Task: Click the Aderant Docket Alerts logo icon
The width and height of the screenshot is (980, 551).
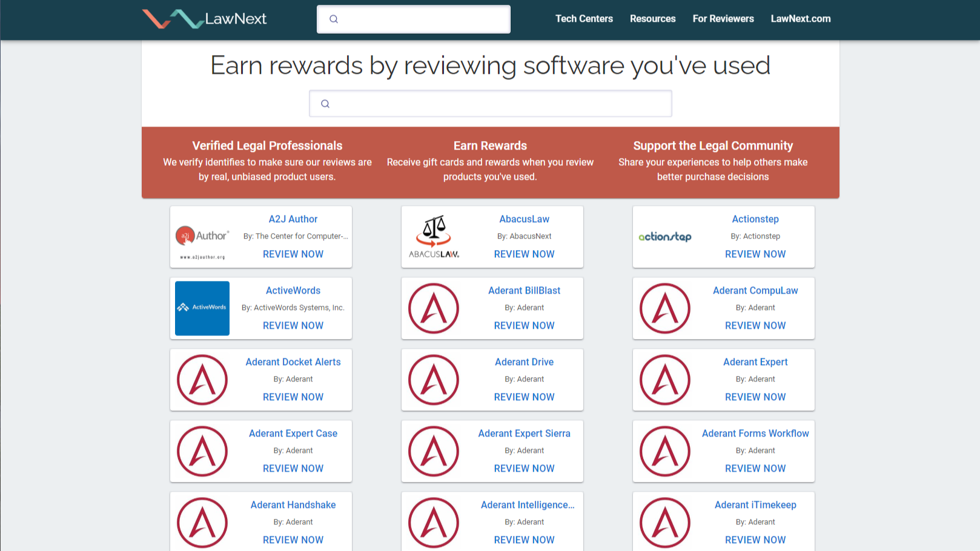Action: coord(202,380)
